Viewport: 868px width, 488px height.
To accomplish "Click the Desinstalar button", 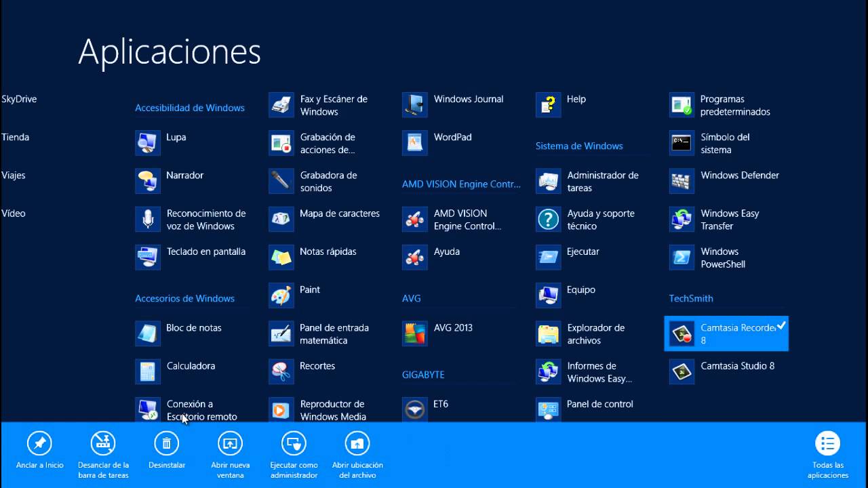I will point(167,451).
